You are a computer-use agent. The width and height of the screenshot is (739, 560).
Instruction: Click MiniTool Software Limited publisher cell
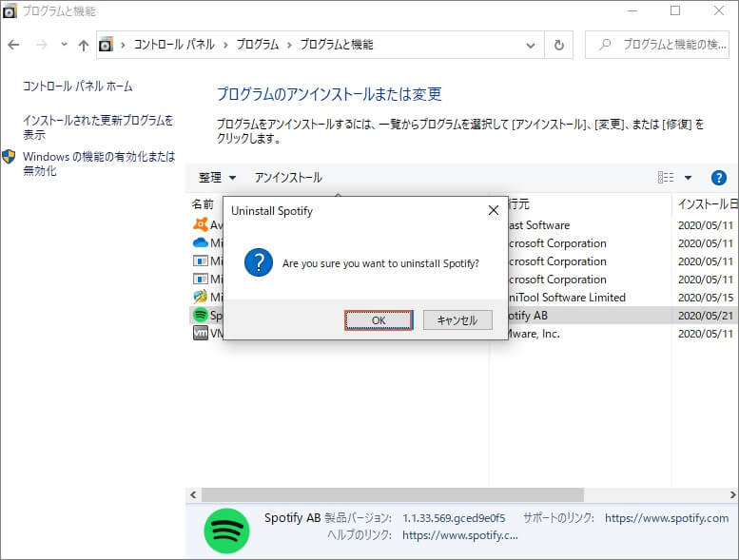click(x=567, y=298)
